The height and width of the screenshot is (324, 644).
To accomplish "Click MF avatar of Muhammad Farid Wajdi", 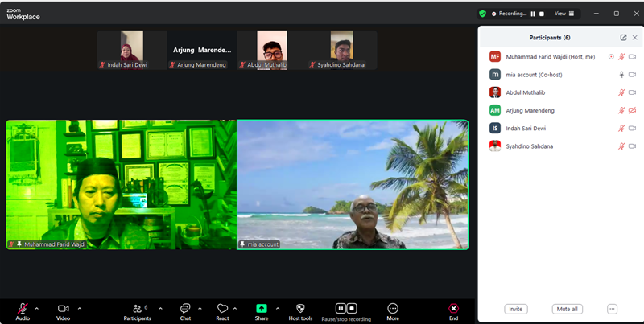I will pos(495,56).
